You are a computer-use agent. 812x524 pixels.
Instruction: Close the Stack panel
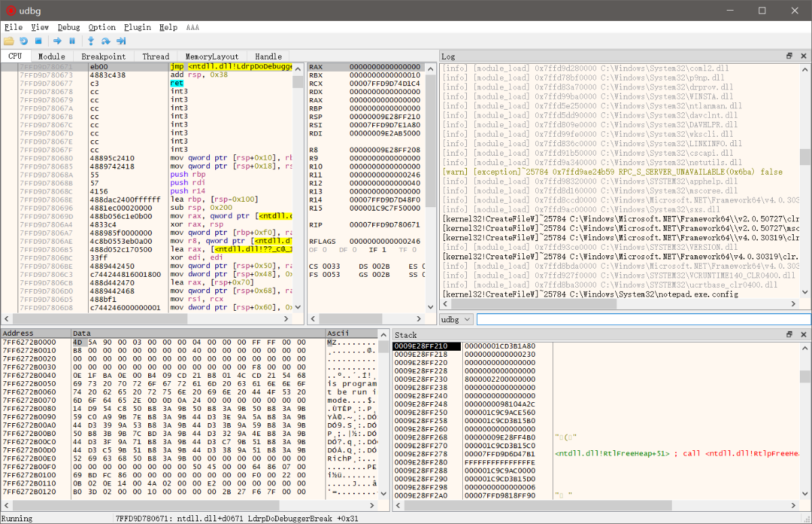click(803, 334)
